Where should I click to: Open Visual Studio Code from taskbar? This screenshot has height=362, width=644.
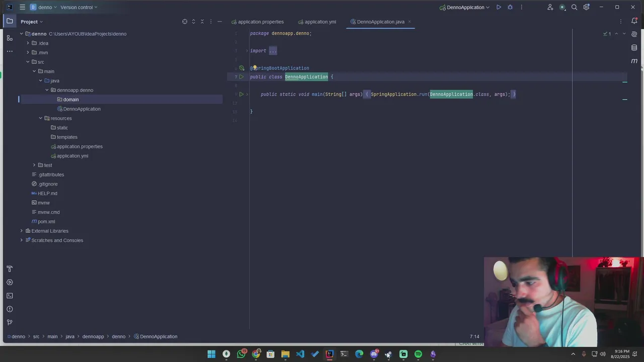click(x=300, y=354)
